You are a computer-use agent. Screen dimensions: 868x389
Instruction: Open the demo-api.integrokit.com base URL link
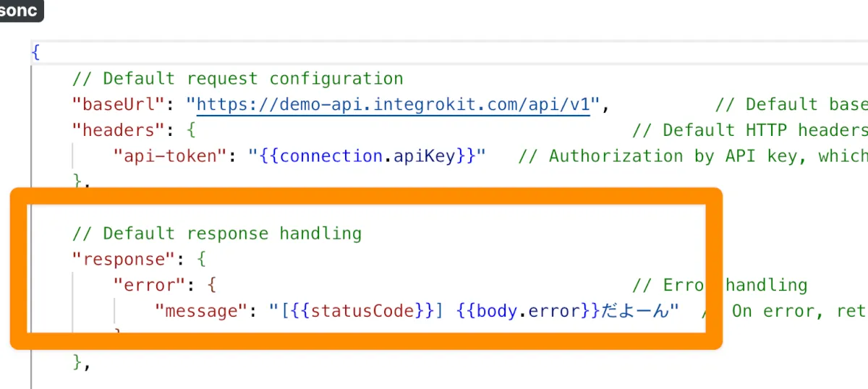tap(393, 104)
